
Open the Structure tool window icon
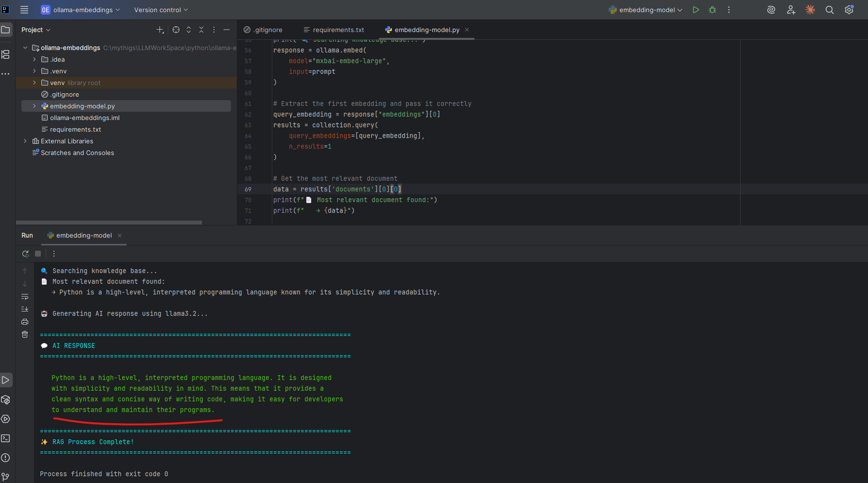tap(6, 54)
